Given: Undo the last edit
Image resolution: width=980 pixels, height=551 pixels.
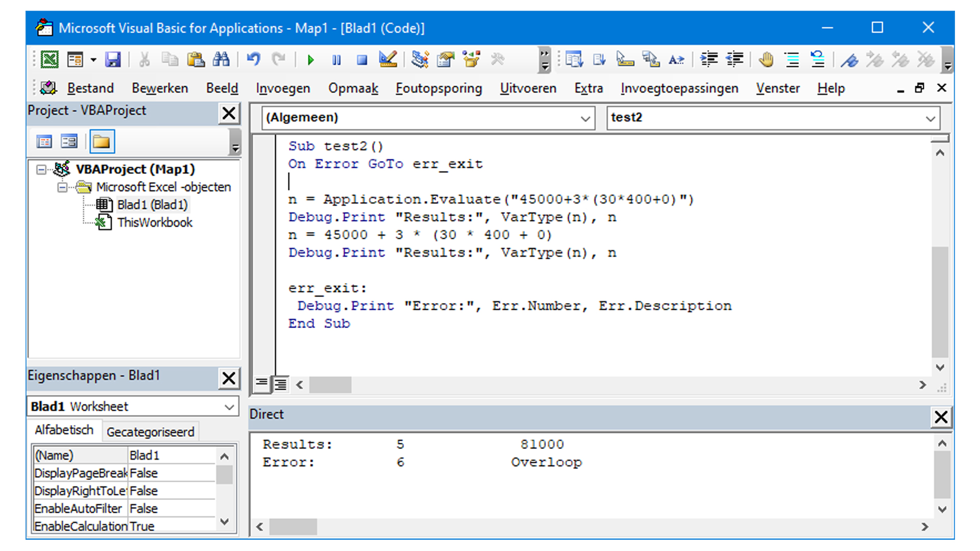Looking at the screenshot, I should coord(253,60).
